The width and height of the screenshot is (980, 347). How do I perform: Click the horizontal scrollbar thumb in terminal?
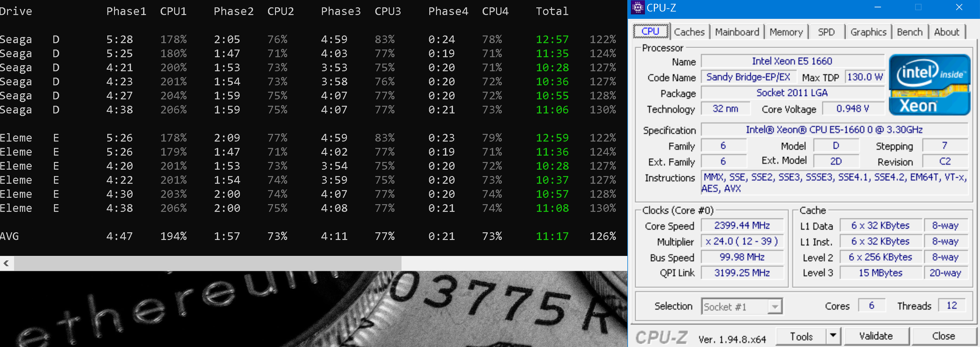(x=207, y=263)
